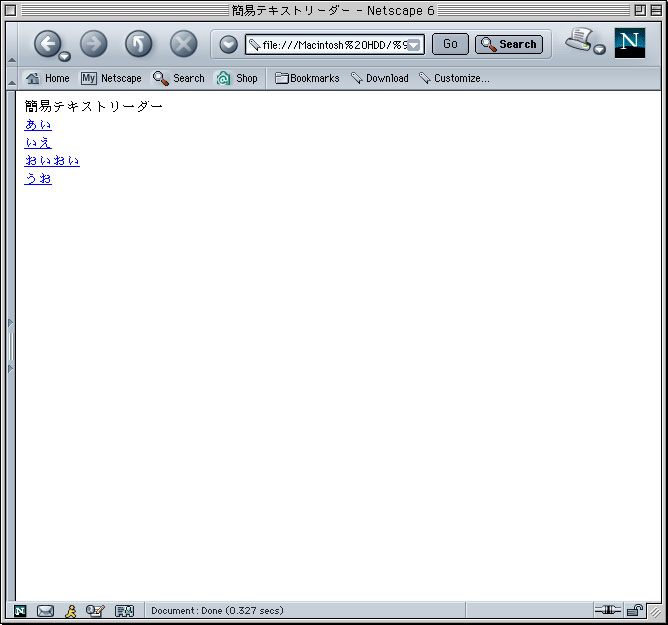Open Home from the personal toolbar
The height and width of the screenshot is (625, 668).
(47, 78)
